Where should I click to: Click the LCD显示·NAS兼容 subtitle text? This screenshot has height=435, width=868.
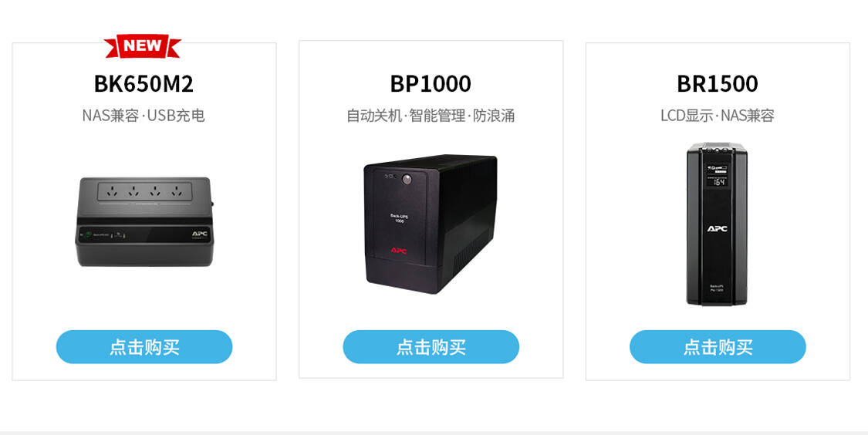point(718,116)
